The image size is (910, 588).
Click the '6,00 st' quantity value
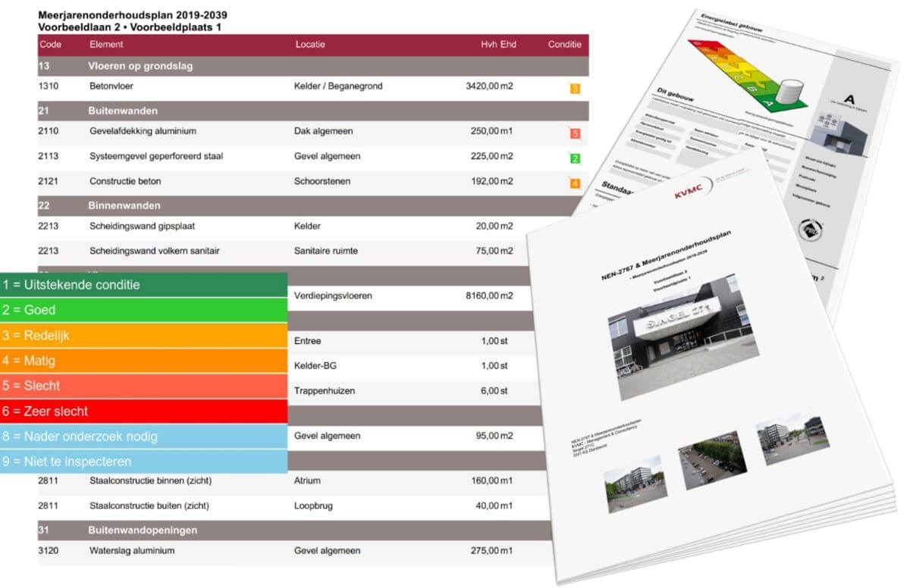coord(494,391)
